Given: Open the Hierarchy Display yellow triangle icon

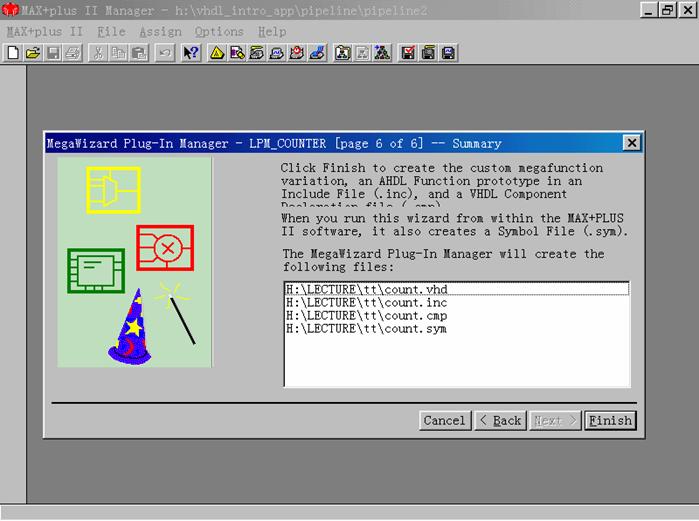Looking at the screenshot, I should click(x=217, y=53).
